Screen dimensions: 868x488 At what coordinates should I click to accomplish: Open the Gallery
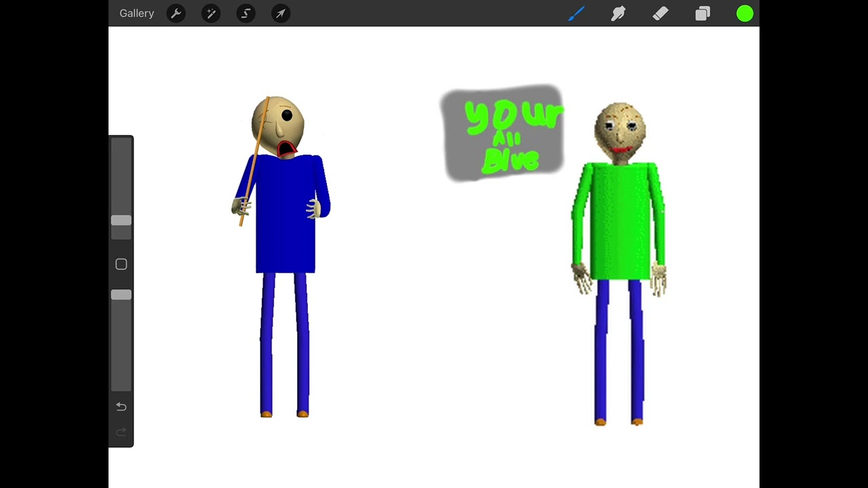click(136, 14)
